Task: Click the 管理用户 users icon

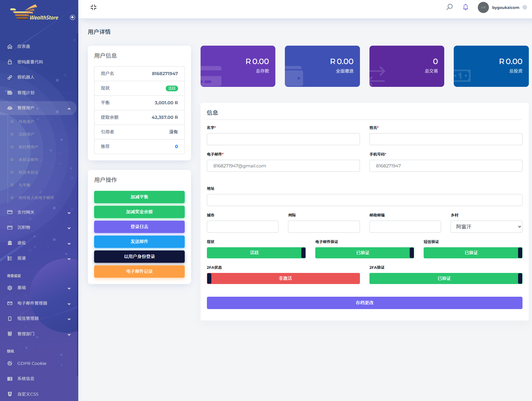Action: [10, 108]
